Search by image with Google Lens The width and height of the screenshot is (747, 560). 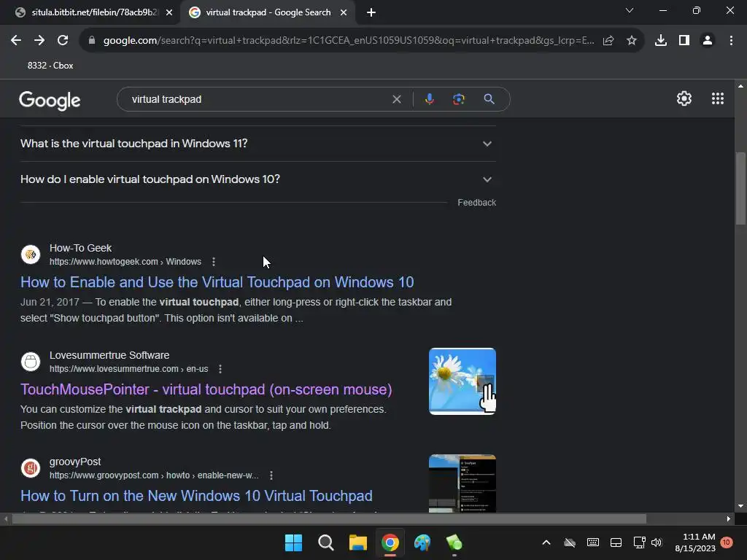pyautogui.click(x=458, y=99)
